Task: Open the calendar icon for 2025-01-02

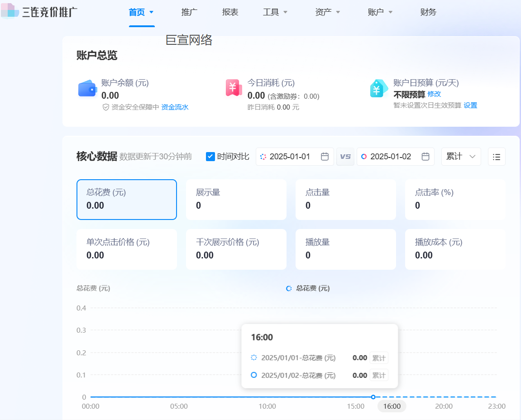Action: [x=425, y=157]
